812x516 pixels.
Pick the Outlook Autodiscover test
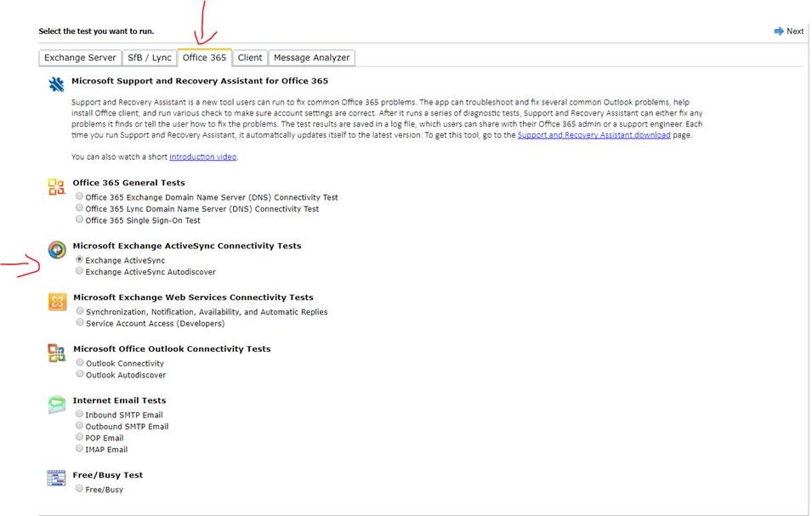(x=80, y=374)
